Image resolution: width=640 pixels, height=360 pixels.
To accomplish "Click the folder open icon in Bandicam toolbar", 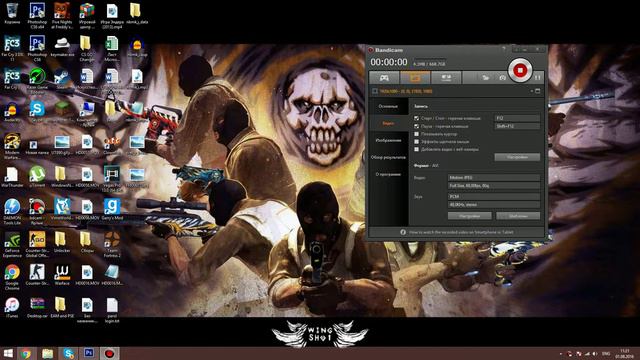I will pyautogui.click(x=486, y=78).
